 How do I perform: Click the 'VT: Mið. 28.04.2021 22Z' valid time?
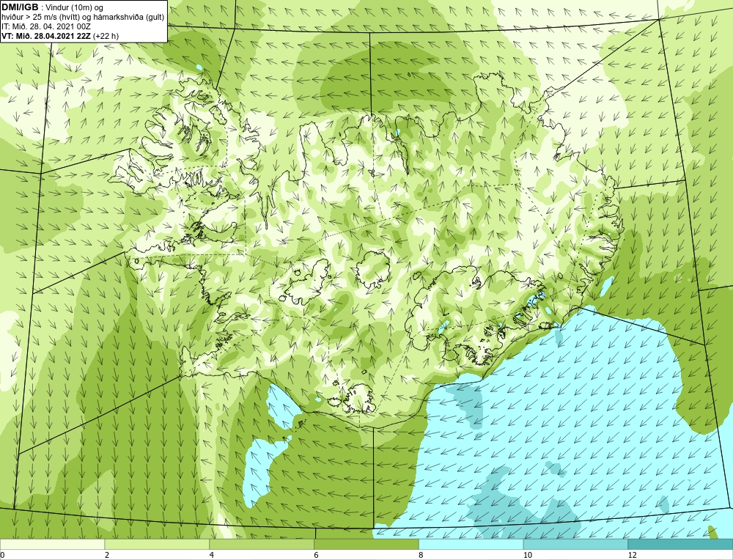(x=47, y=36)
